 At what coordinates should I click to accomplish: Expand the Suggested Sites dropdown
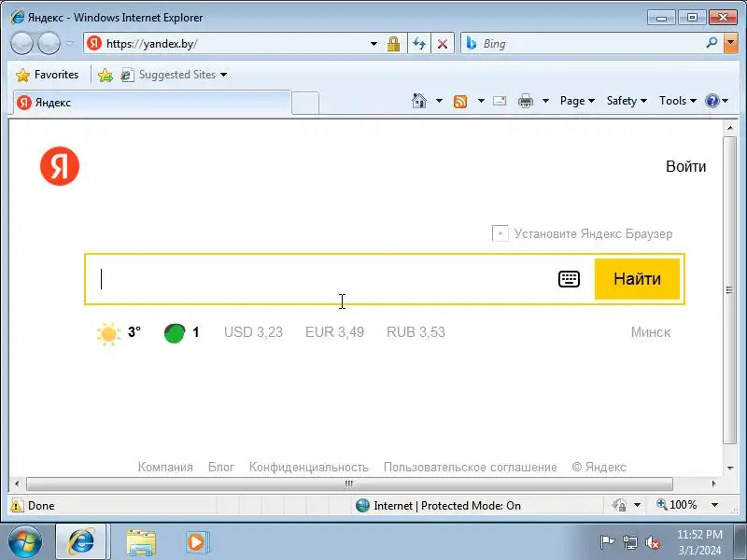click(x=223, y=75)
